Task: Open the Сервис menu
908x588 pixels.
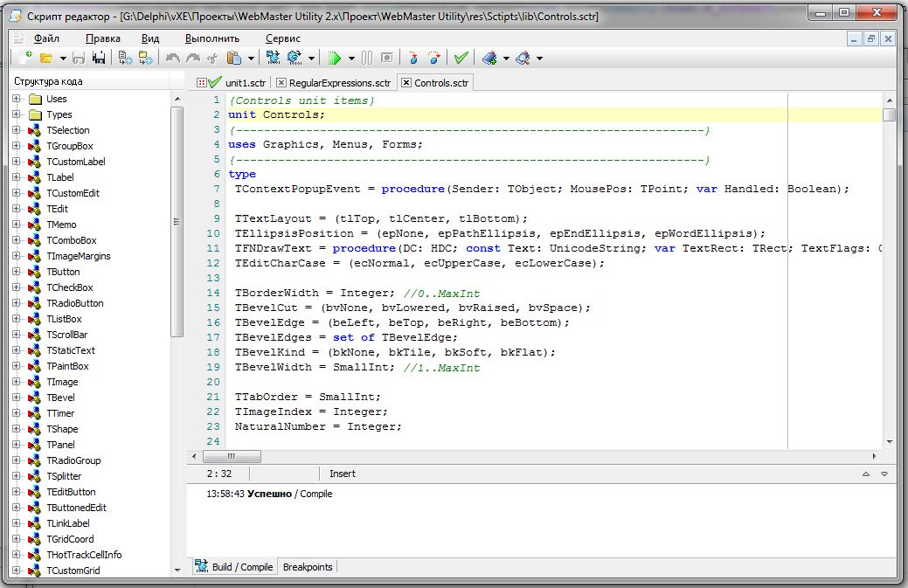Action: pyautogui.click(x=282, y=38)
